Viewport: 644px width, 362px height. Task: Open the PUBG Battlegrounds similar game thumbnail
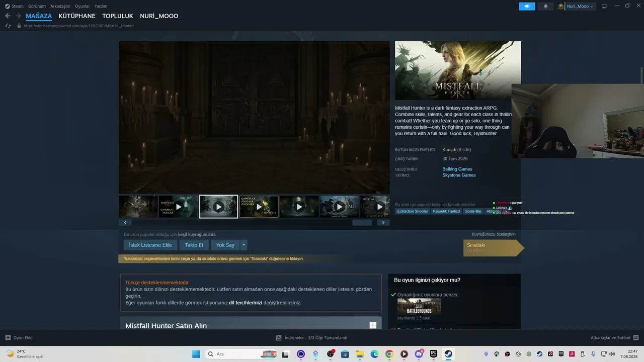[419, 307]
